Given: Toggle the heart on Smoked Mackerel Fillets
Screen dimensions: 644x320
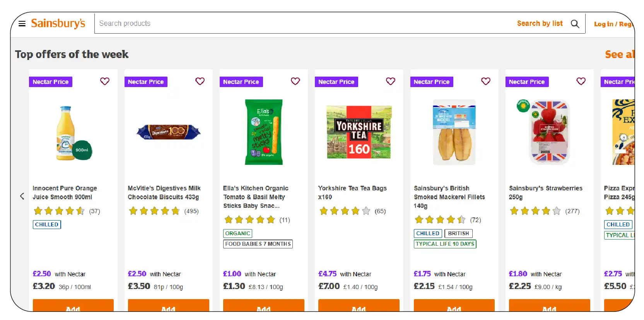Looking at the screenshot, I should click(485, 81).
